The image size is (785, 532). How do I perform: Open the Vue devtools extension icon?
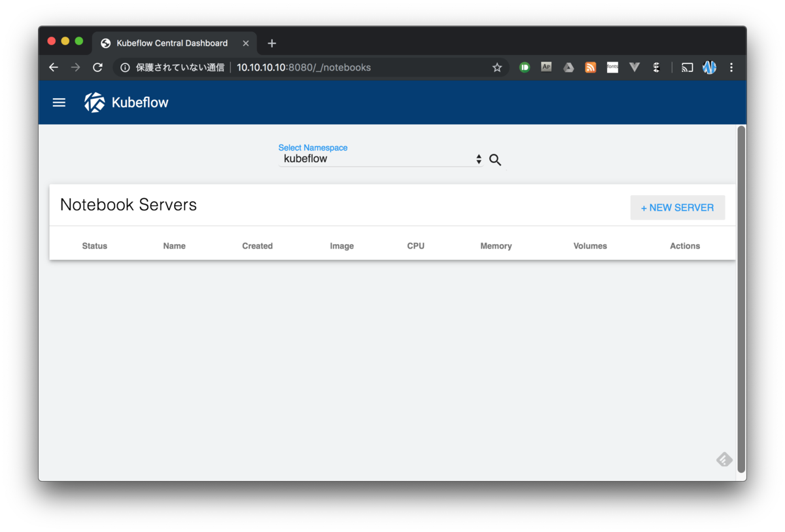634,67
